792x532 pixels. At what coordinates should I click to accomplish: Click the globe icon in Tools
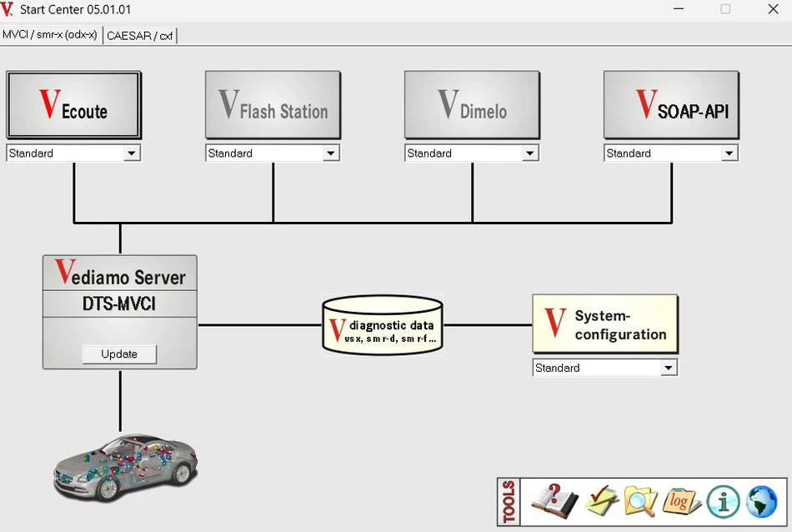[762, 502]
